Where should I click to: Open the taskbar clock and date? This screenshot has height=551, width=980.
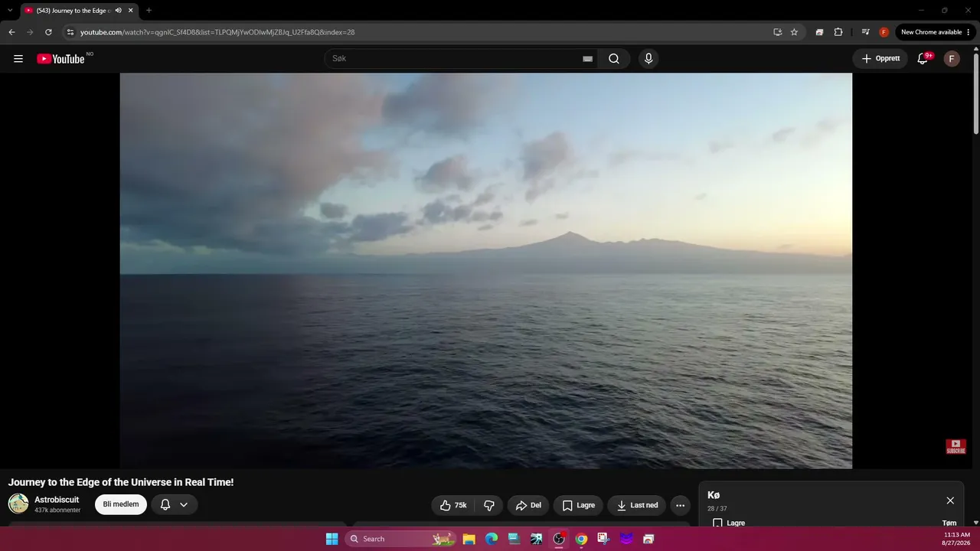(957, 539)
